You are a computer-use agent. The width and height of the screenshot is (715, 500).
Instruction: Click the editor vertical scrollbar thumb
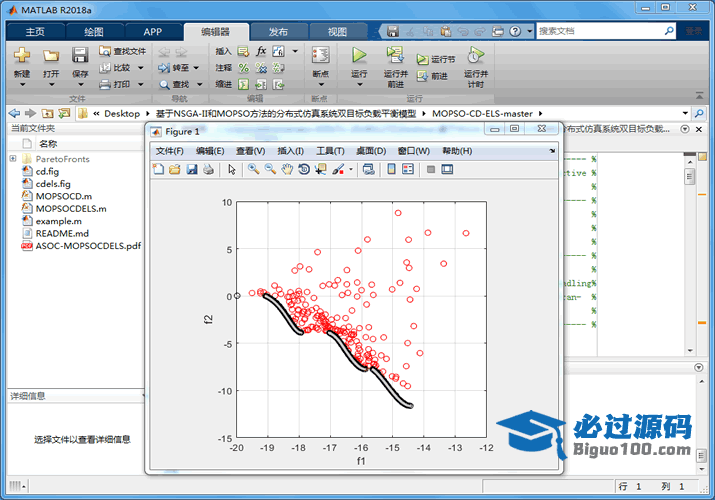689,176
